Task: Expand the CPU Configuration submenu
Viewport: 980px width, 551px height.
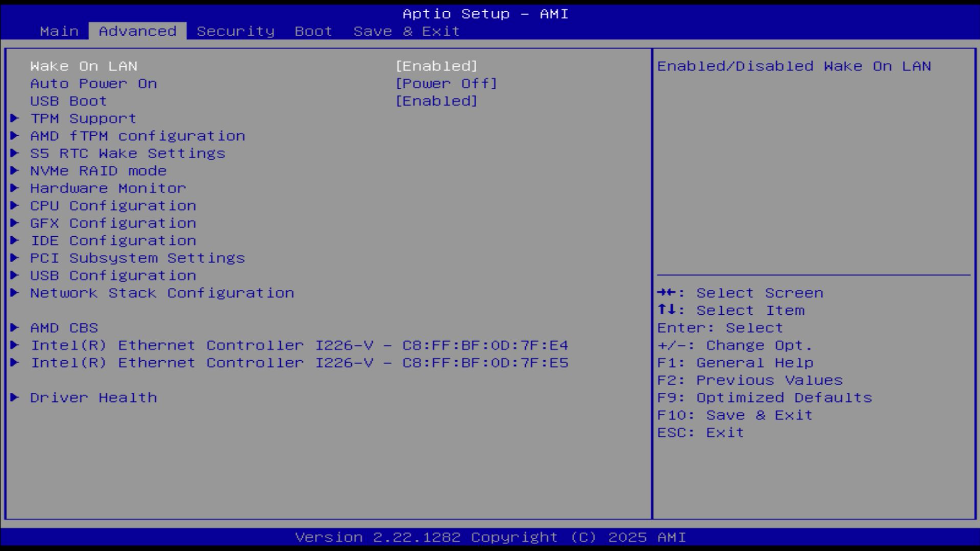Action: click(x=113, y=206)
